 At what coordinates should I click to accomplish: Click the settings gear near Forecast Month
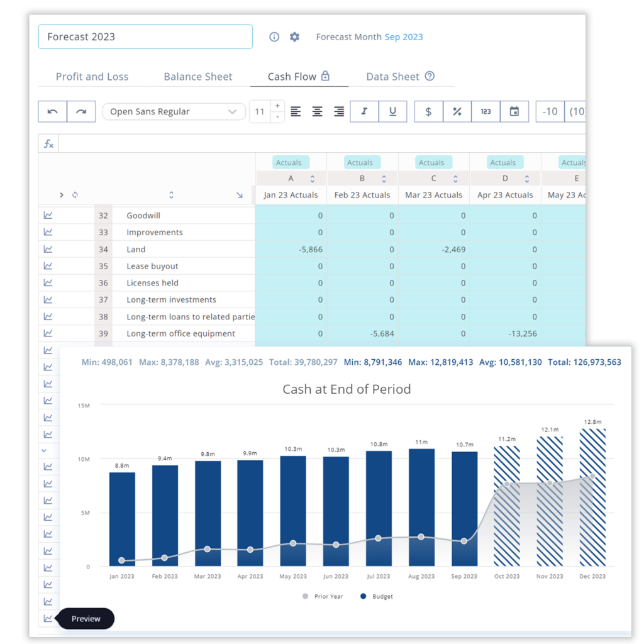click(294, 36)
